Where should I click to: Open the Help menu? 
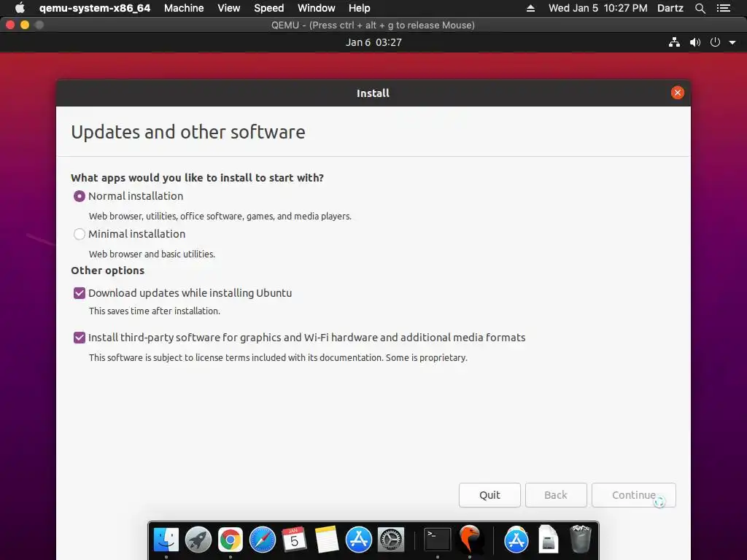[359, 8]
